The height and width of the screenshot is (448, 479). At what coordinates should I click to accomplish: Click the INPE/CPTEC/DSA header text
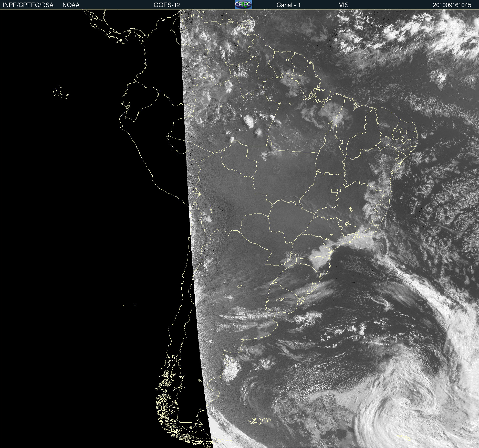click(28, 5)
